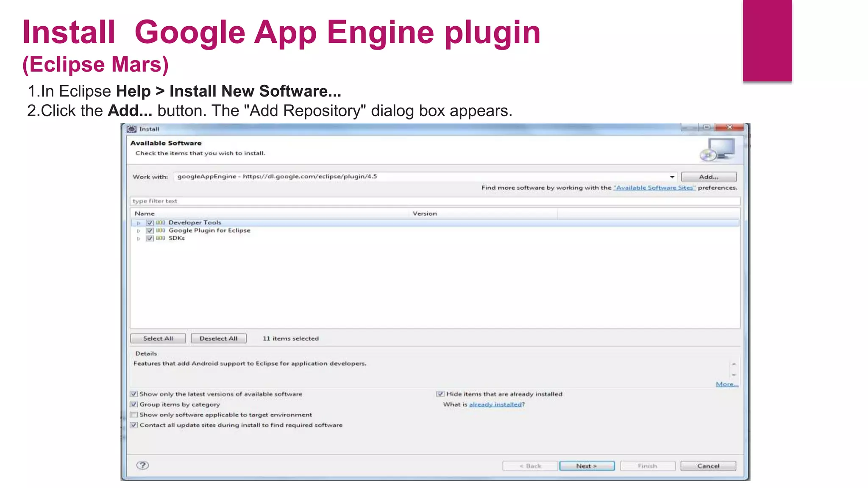Close the Install dialog window
Viewport: 868px width, 488px height.
click(729, 127)
